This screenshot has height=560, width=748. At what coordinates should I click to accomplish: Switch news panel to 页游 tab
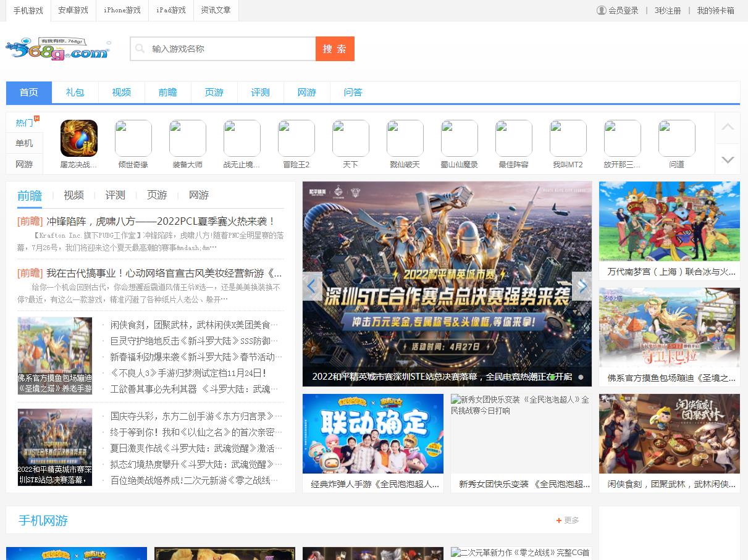pyautogui.click(x=157, y=195)
